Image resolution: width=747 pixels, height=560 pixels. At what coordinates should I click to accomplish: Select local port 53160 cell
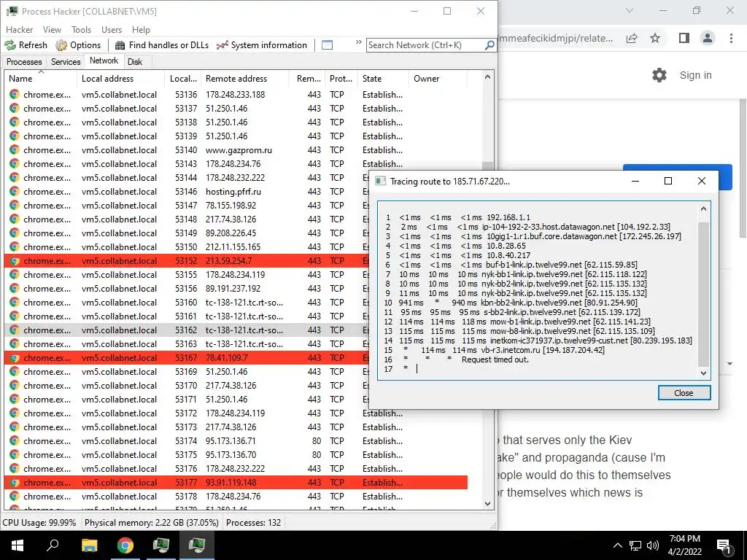pos(186,303)
